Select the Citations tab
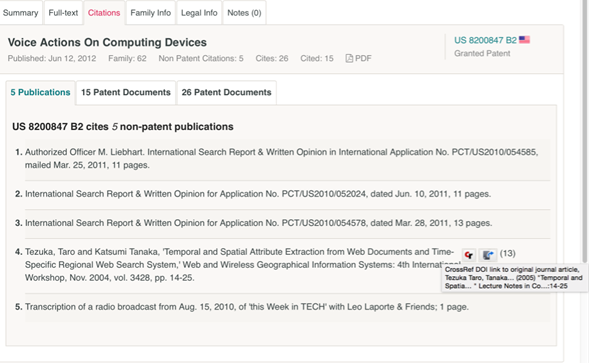 coord(104,13)
